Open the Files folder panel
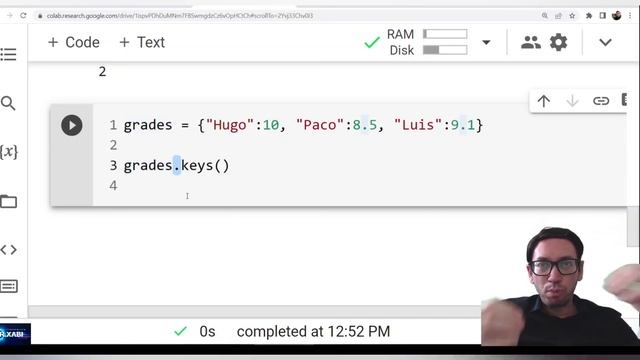 pyautogui.click(x=8, y=202)
